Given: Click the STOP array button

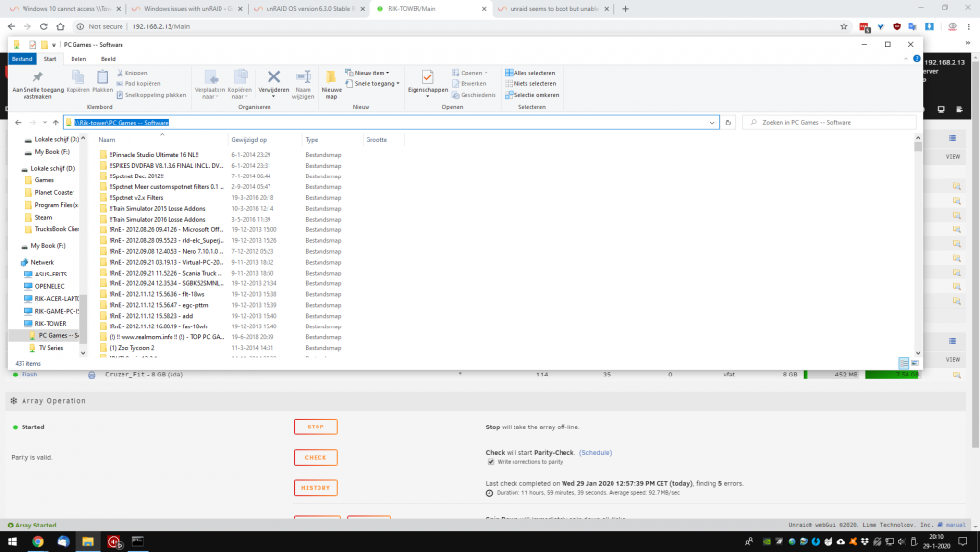Looking at the screenshot, I should click(x=316, y=427).
